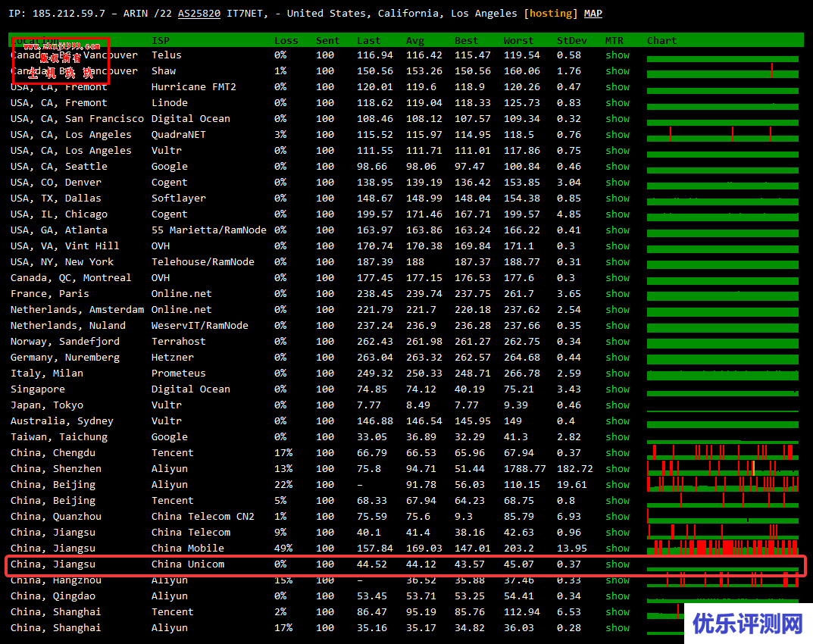Click the Best column header
The height and width of the screenshot is (644, 813).
click(x=467, y=40)
